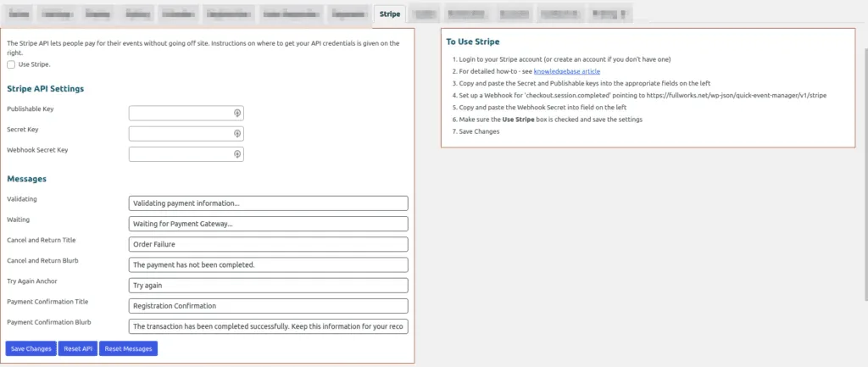The image size is (868, 367).
Task: Click the 'Payment Confirmation Title' label
Action: (47, 302)
